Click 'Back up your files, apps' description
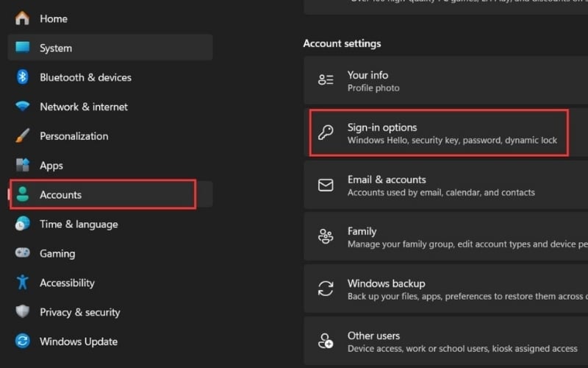Screen dimensions: 588x368 (x=467, y=297)
